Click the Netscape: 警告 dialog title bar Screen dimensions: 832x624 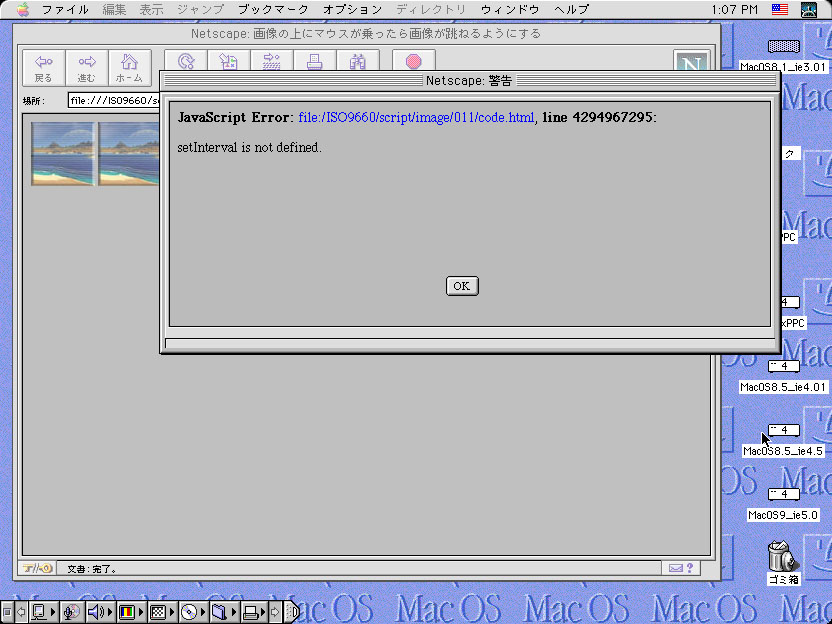(x=470, y=81)
